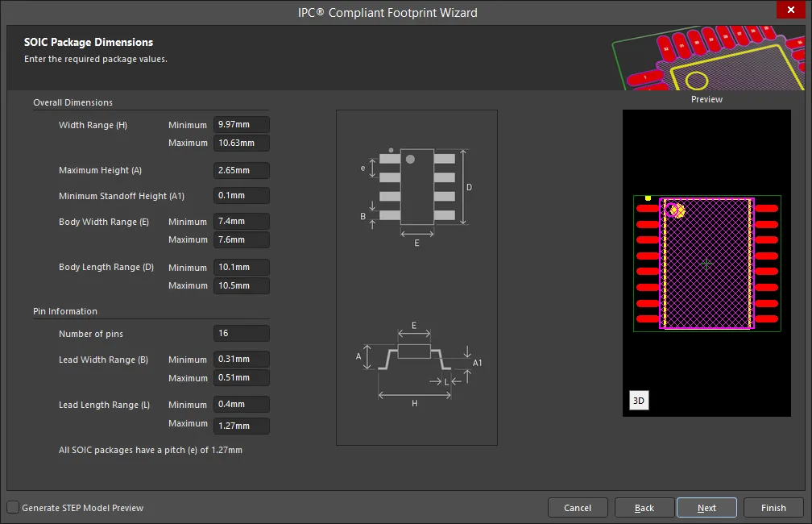Proceed with the Next button

point(706,508)
